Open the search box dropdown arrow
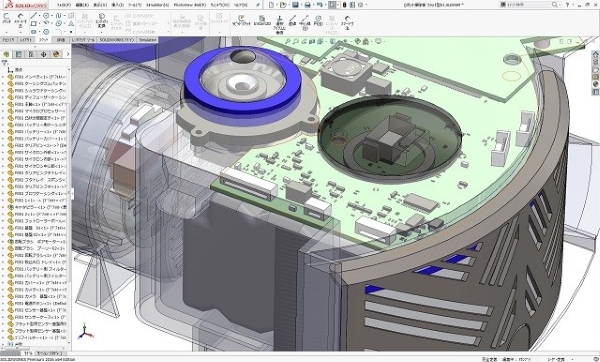The image size is (600, 362). pos(560,5)
